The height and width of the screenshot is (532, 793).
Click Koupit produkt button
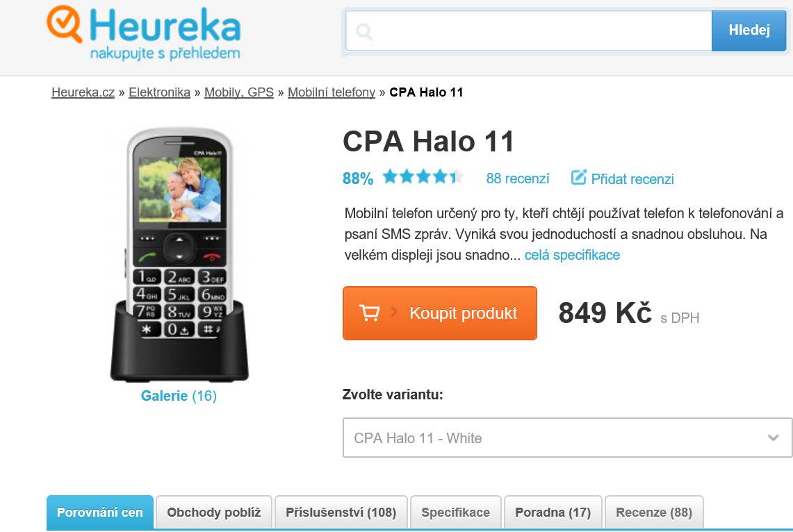pos(439,313)
